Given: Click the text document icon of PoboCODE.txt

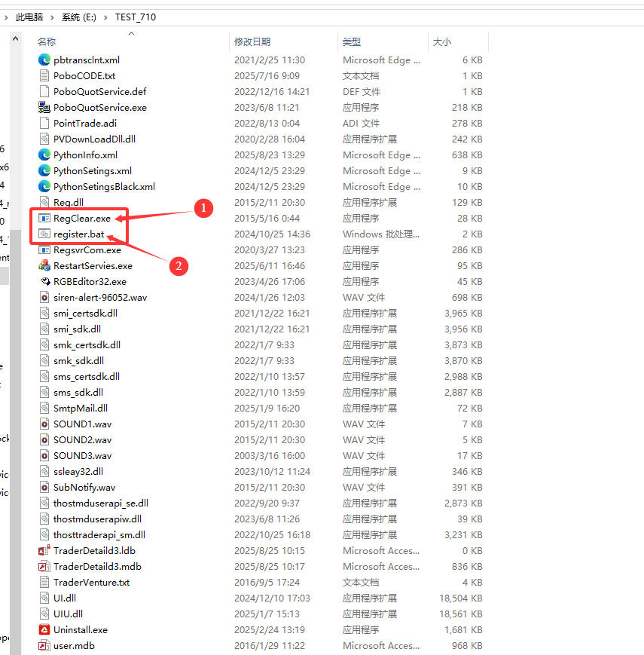Looking at the screenshot, I should (44, 75).
